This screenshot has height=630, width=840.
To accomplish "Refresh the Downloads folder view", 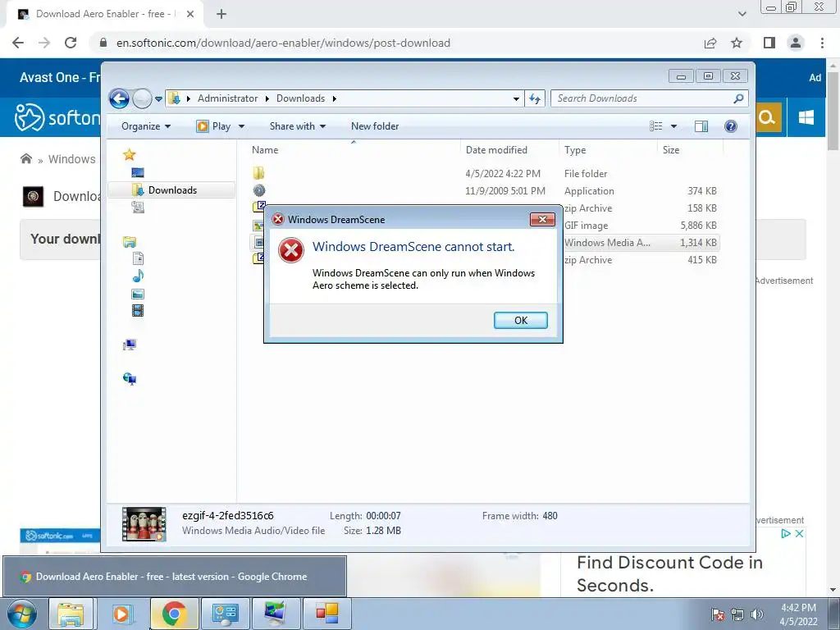I will pos(535,98).
